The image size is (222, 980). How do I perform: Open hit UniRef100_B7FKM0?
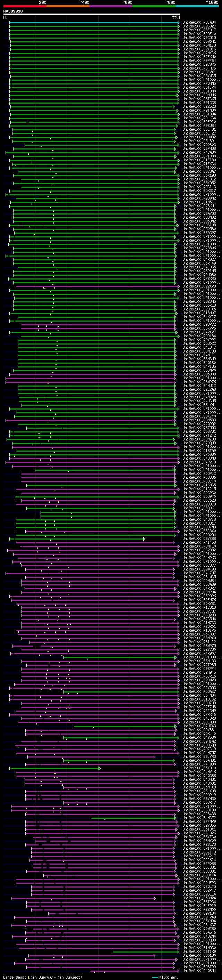click(x=199, y=57)
